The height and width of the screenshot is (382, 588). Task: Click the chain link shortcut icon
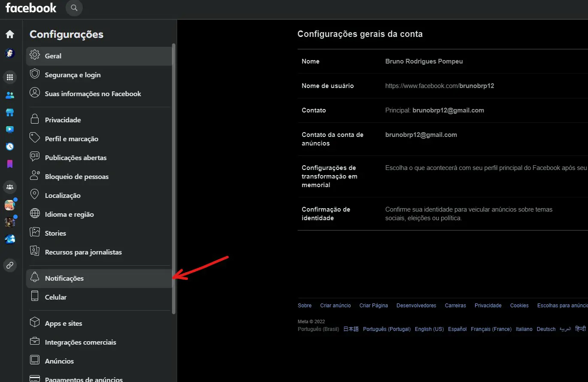[9, 265]
